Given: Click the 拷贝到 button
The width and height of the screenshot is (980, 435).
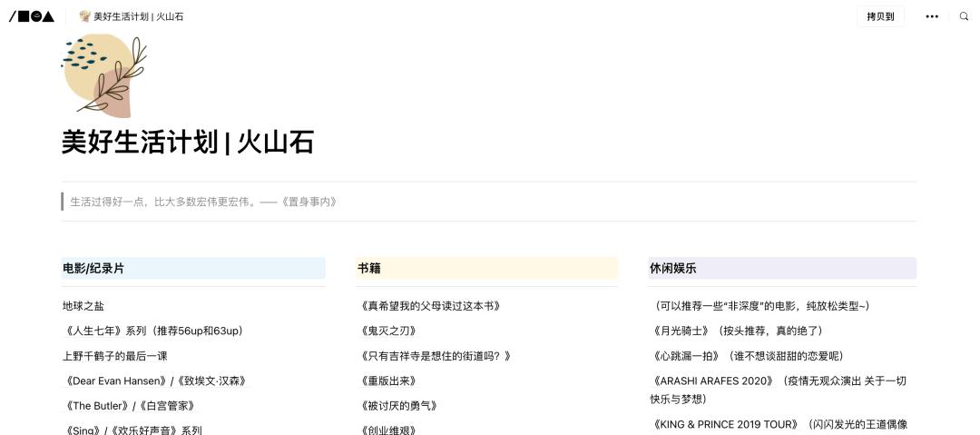Looking at the screenshot, I should tap(880, 16).
